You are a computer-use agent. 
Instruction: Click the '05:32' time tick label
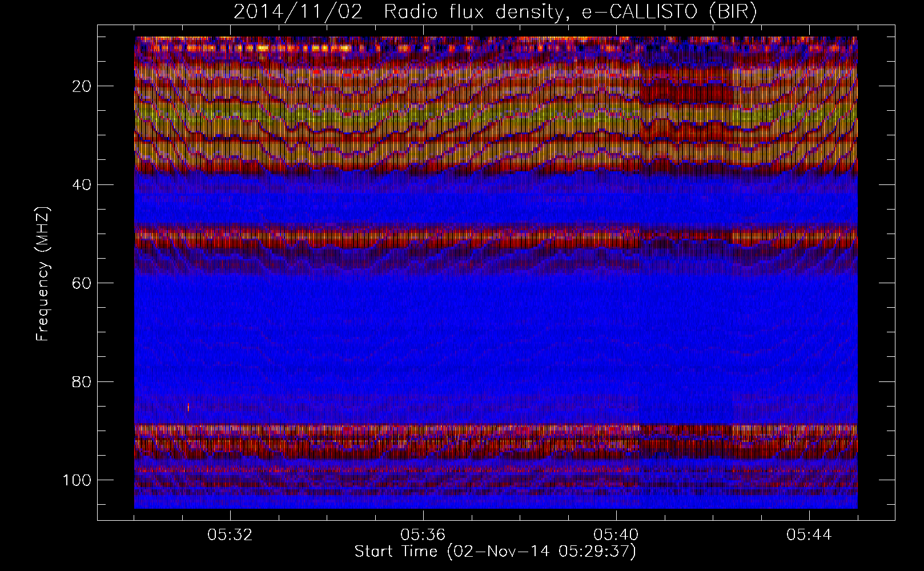(230, 535)
